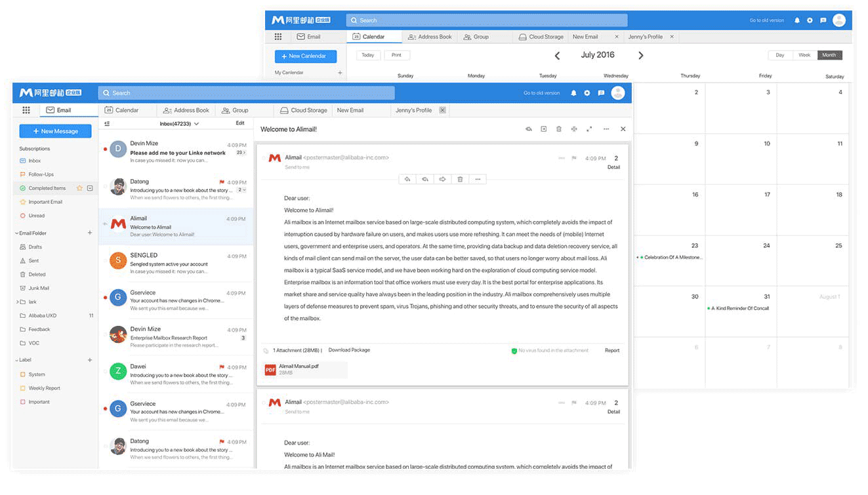Click Today in the Calendar window
The height and width of the screenshot is (495, 868).
point(368,55)
